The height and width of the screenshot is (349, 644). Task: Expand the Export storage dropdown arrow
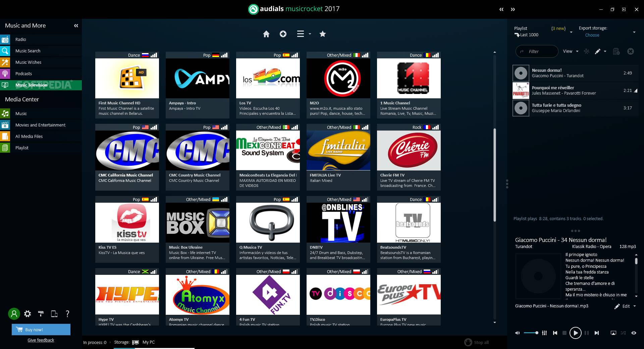pyautogui.click(x=634, y=32)
